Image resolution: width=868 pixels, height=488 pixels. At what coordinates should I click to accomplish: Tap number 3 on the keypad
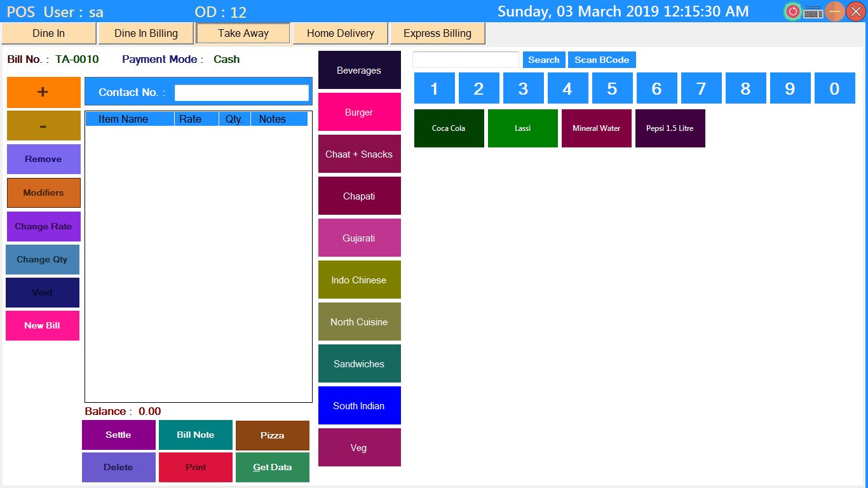tap(524, 88)
